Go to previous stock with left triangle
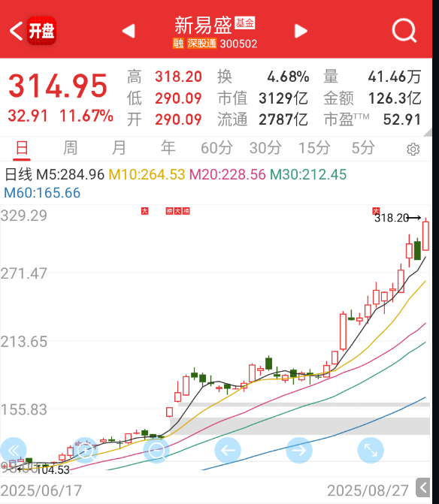Image resolution: width=439 pixels, height=504 pixels. (129, 32)
